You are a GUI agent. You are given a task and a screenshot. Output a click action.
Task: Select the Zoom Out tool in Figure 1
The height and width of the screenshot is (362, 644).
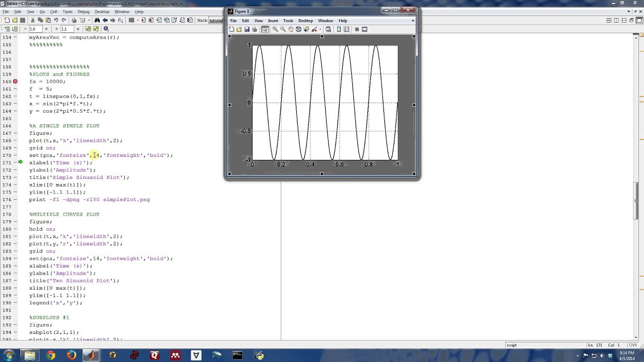pos(283,29)
